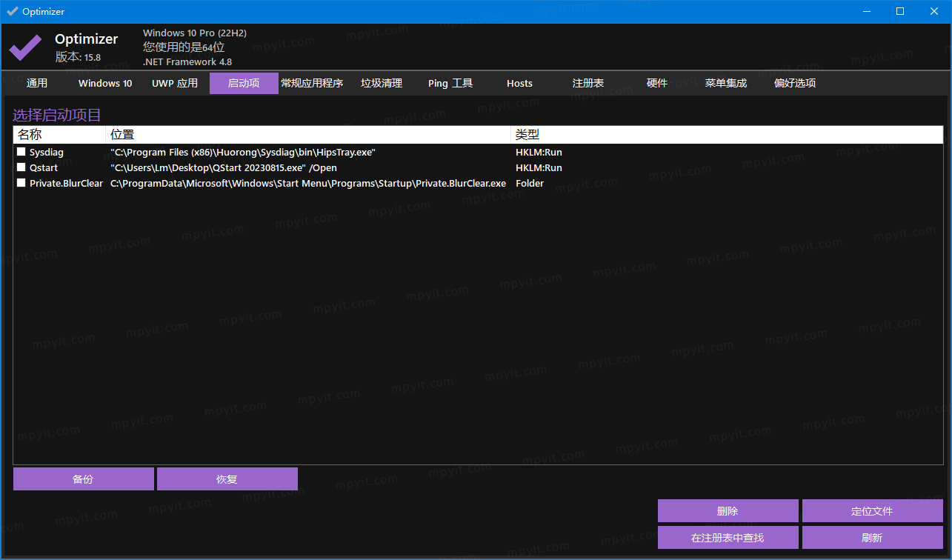
Task: Click the 恢复 button
Action: pos(227,479)
